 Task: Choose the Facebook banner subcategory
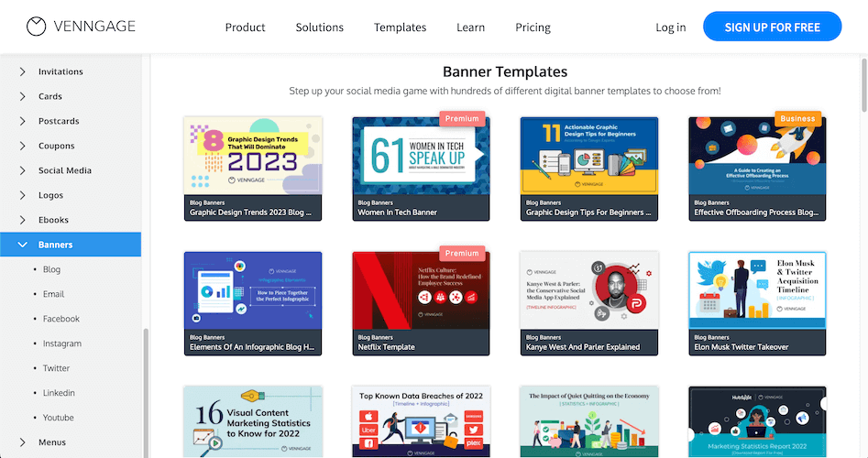click(60, 319)
